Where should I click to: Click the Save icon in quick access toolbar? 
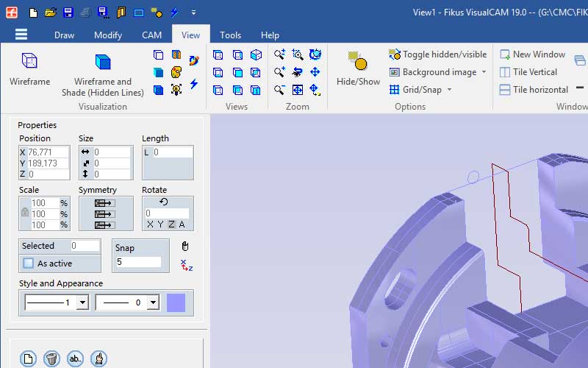(x=68, y=13)
